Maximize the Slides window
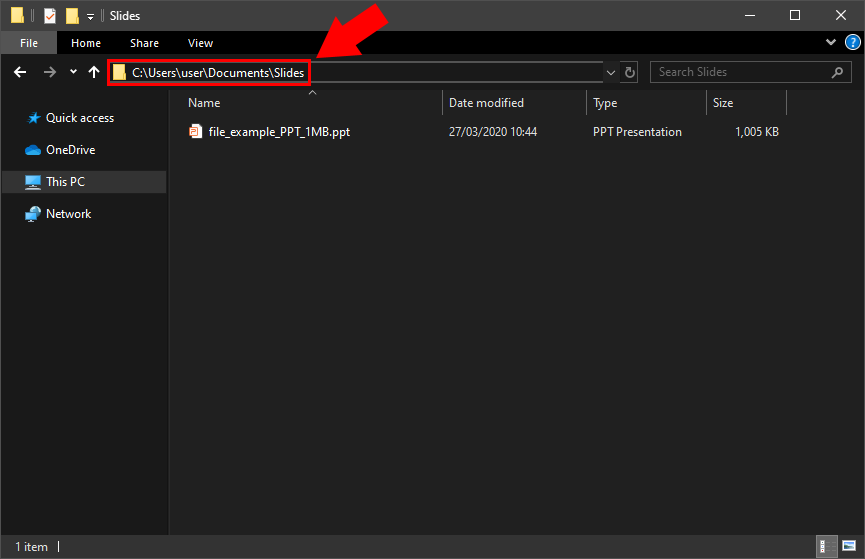The image size is (865, 559). pos(795,15)
